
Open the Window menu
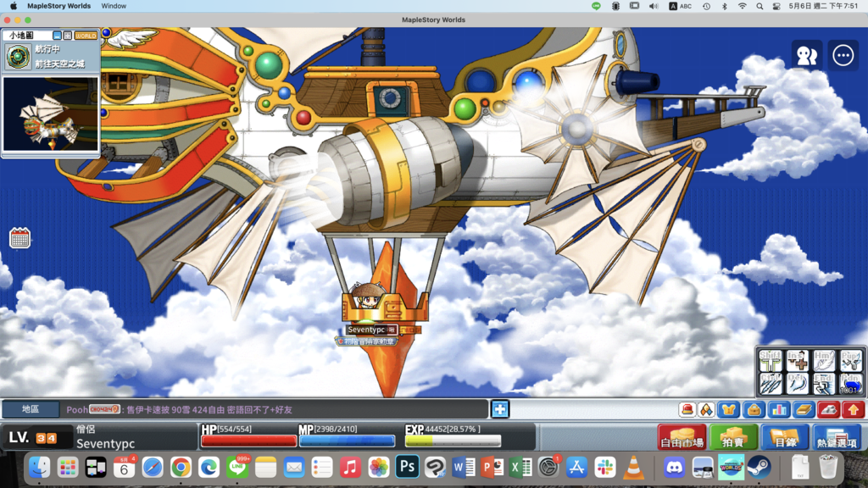(x=114, y=6)
